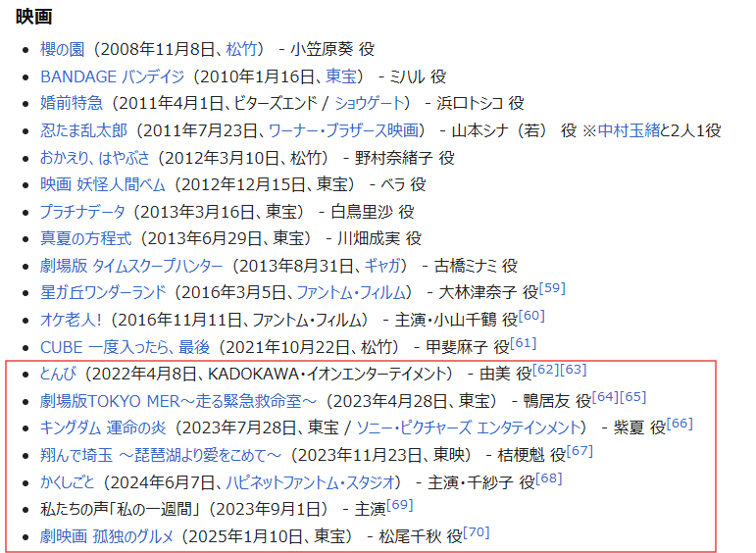The width and height of the screenshot is (756, 553).
Task: Click the role text 松尾千秋 役
Action: [x=421, y=536]
